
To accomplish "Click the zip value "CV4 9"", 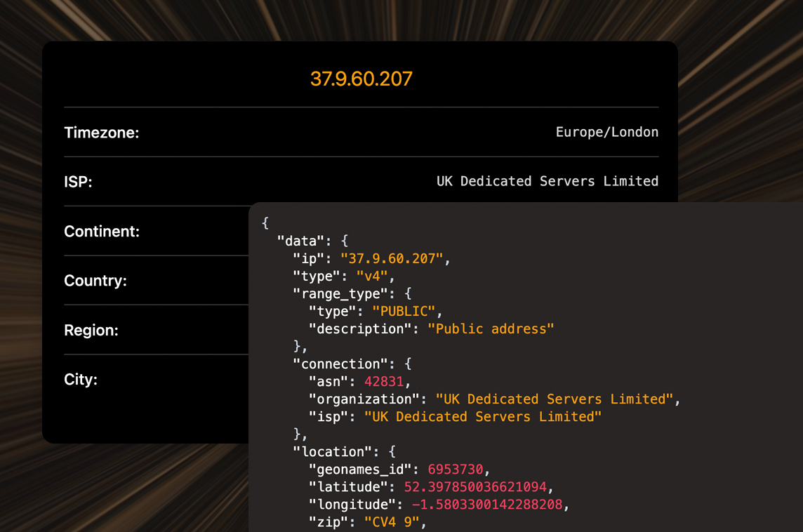I will point(391,522).
